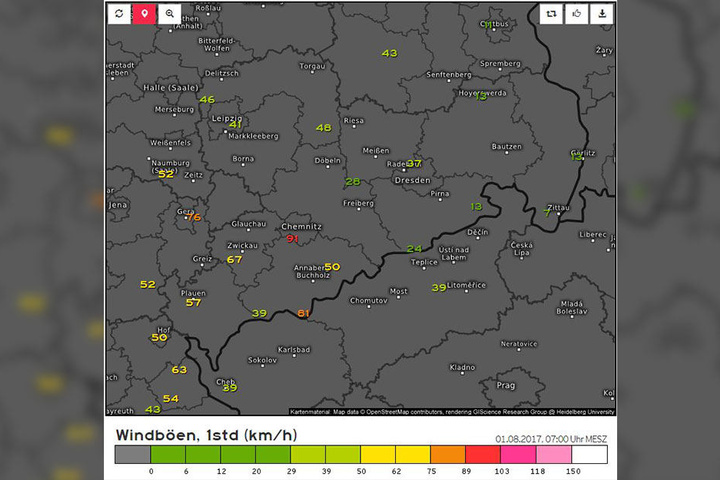Click the red legend swatch at 89
The width and height of the screenshot is (720, 480).
[x=483, y=454]
